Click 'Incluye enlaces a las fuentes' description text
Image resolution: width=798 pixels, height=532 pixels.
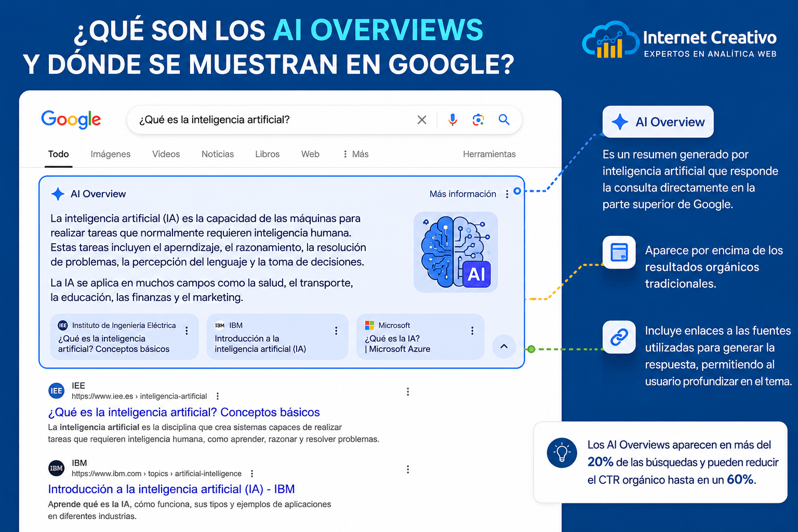(x=718, y=356)
